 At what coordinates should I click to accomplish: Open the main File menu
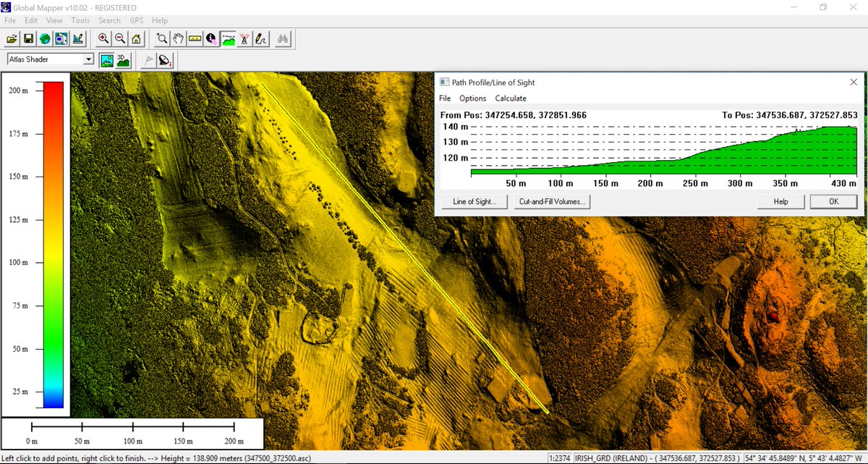(9, 21)
